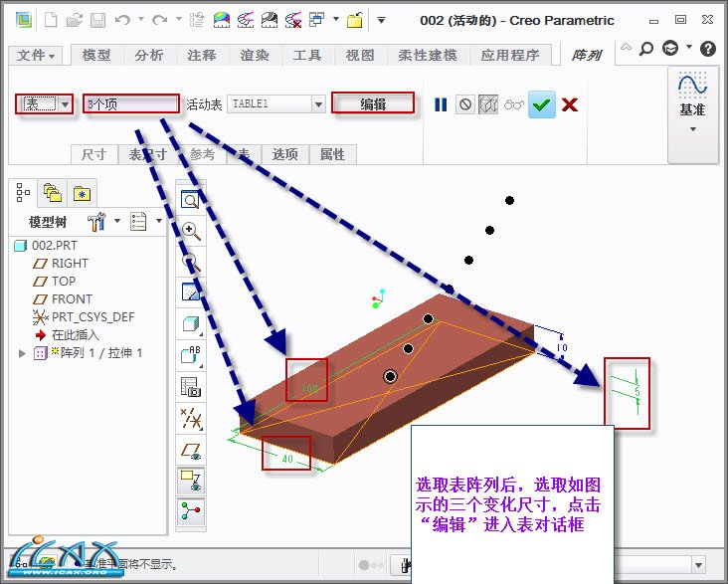Open the Redo history dropdown arrow
The image size is (728, 584).
179,20
